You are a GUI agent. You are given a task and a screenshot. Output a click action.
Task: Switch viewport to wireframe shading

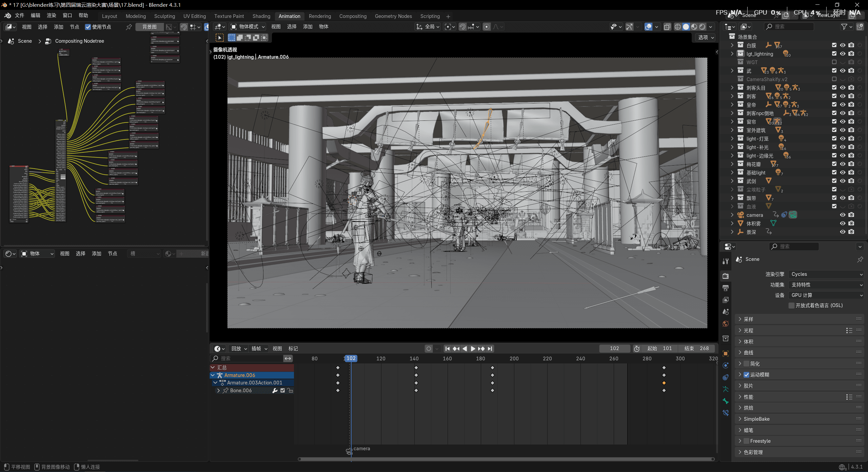[x=678, y=27]
